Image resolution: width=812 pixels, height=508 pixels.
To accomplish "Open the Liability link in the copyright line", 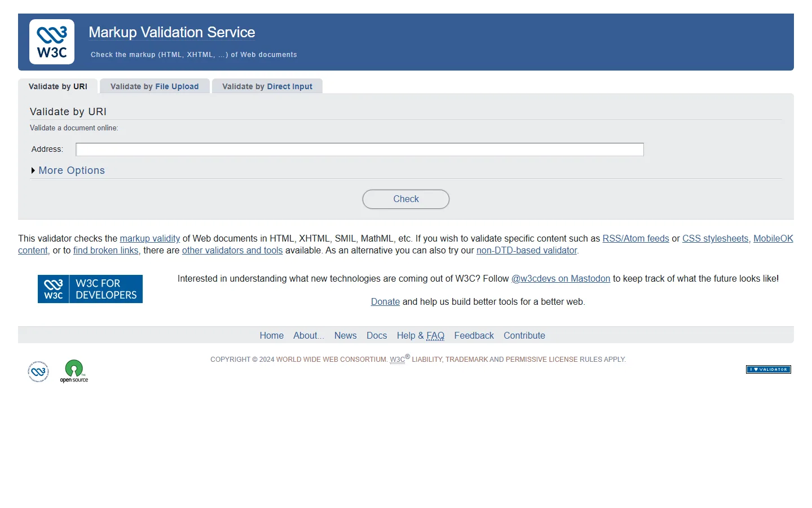I will click(x=427, y=360).
